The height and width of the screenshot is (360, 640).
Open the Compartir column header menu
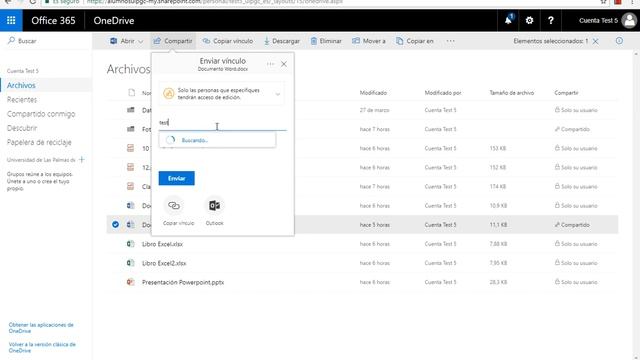(x=566, y=93)
